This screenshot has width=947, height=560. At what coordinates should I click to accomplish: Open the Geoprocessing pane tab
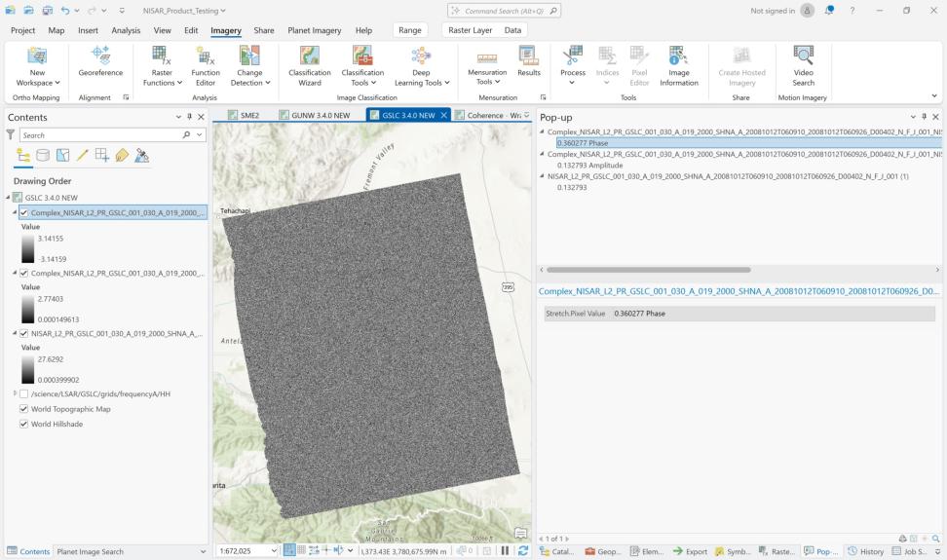(x=602, y=551)
